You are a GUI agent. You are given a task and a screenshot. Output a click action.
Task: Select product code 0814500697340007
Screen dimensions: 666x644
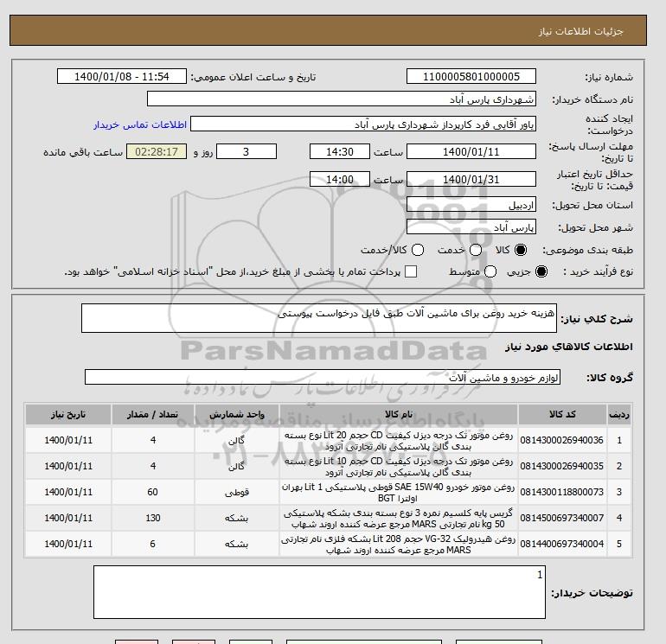coord(561,518)
